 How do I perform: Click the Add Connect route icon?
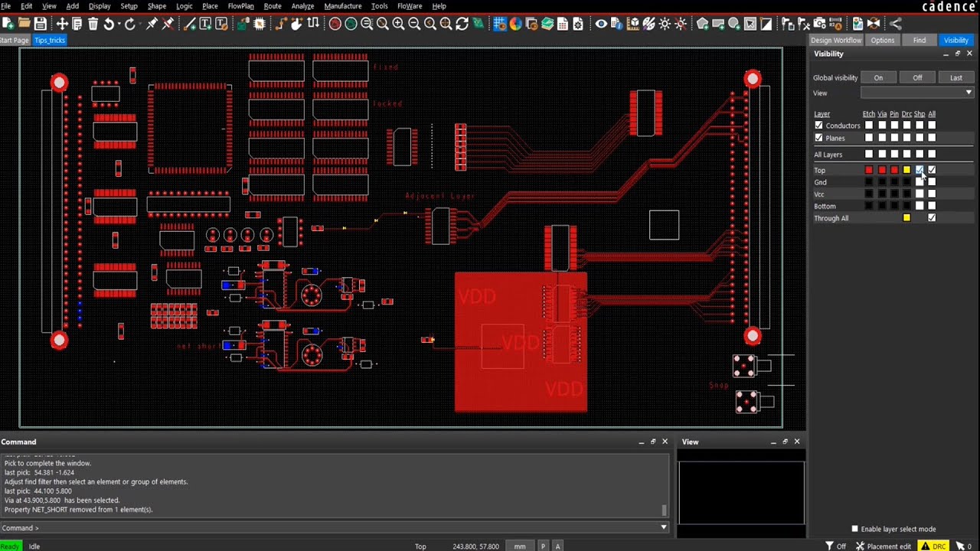point(280,24)
